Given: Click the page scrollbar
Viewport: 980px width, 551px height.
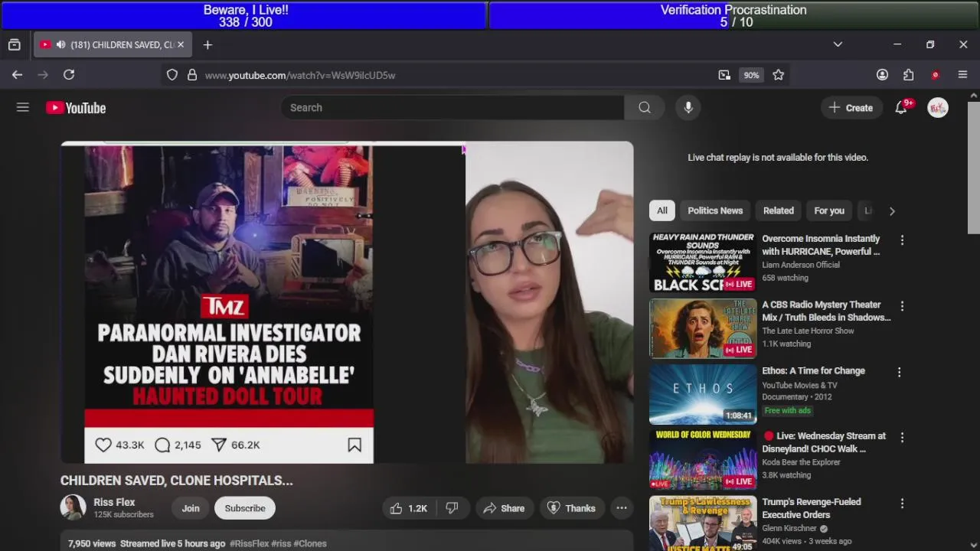Looking at the screenshot, I should click(974, 168).
